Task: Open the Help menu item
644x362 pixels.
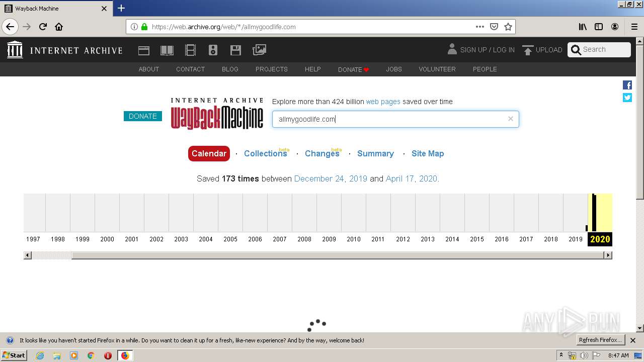Action: pyautogui.click(x=312, y=69)
